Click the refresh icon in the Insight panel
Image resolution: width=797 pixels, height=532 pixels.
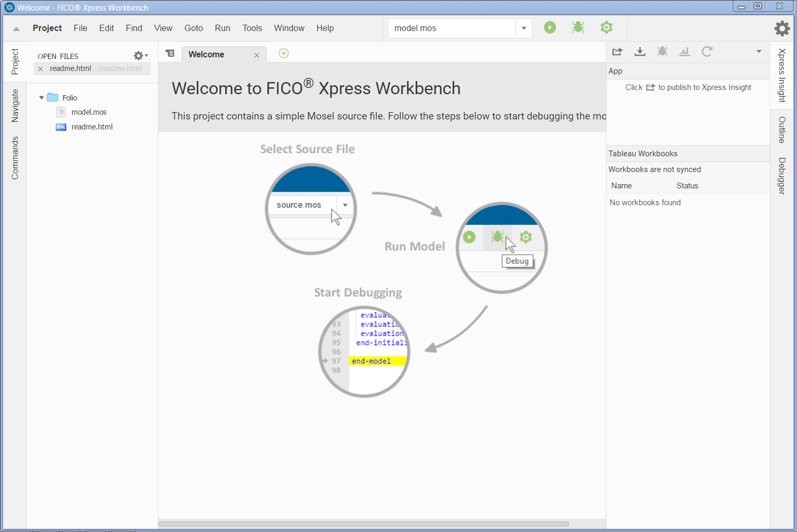tap(707, 52)
